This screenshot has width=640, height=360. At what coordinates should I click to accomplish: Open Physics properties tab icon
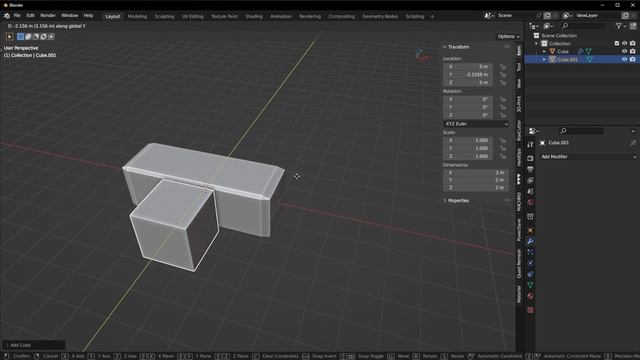point(530,263)
